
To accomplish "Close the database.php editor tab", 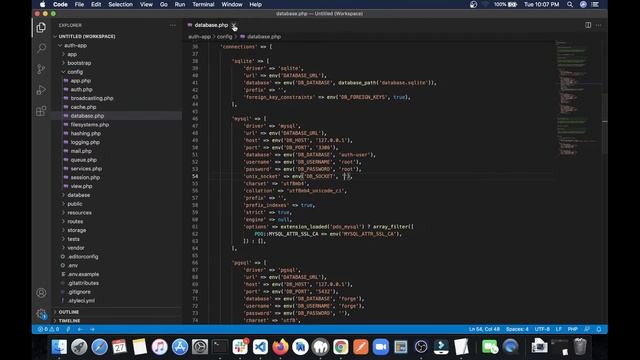I will (x=234, y=25).
